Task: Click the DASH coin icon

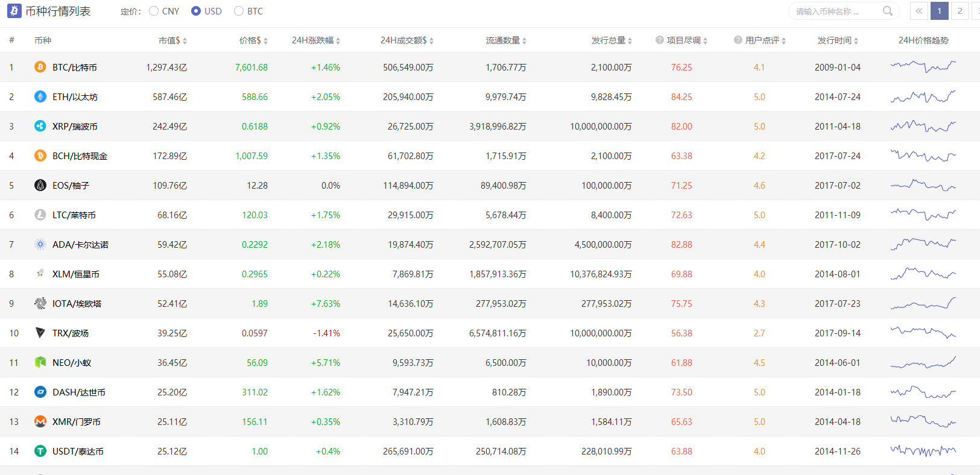Action: click(40, 392)
